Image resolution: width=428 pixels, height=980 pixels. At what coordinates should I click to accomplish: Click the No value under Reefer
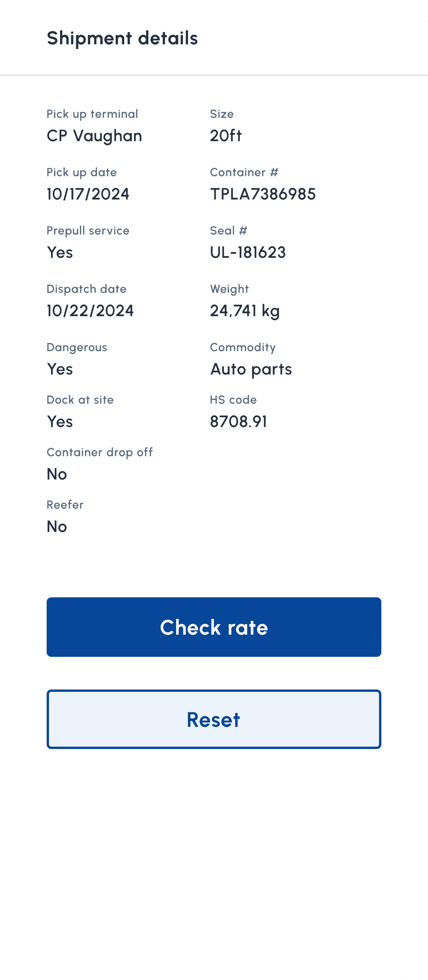[57, 526]
